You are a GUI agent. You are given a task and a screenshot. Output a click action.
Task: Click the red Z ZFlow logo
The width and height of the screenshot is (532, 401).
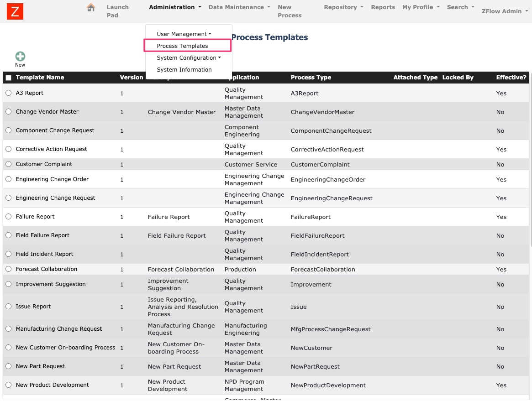(x=15, y=11)
